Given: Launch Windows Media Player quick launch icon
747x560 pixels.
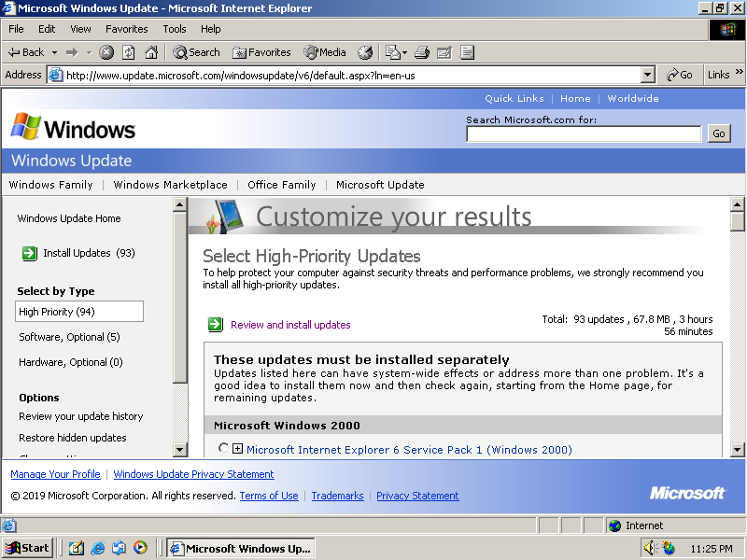Looking at the screenshot, I should coord(140,548).
